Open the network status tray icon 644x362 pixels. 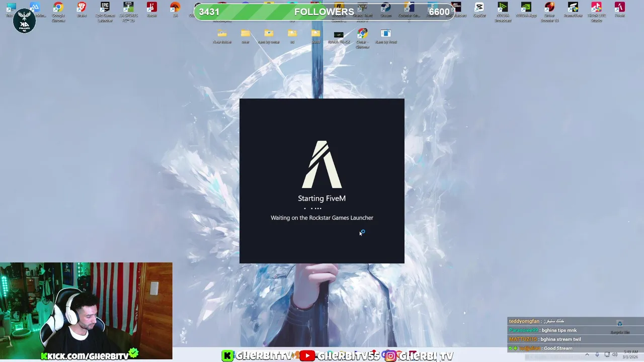click(x=607, y=355)
